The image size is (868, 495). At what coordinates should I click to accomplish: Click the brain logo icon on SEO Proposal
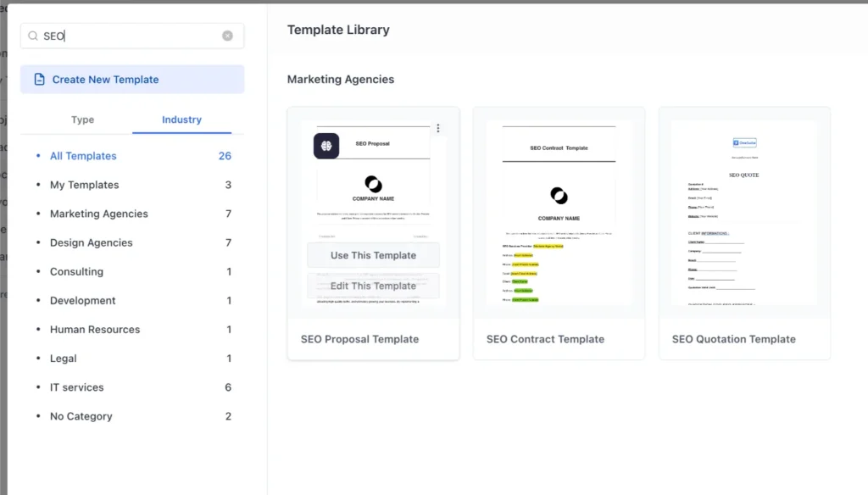(x=326, y=146)
